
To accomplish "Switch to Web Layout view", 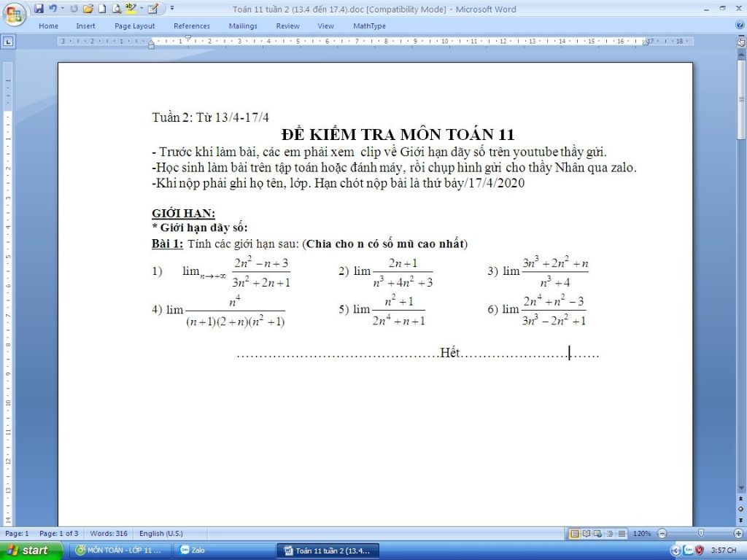I will click(x=598, y=534).
